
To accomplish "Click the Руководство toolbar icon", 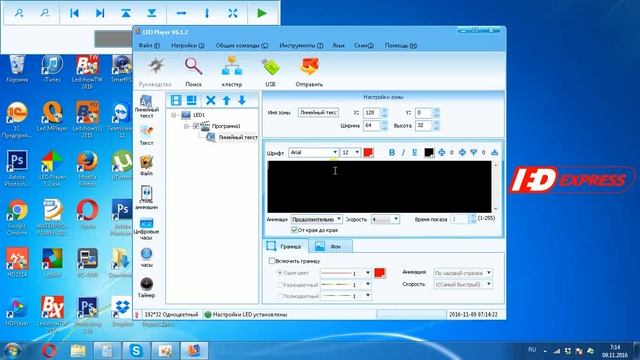I will click(x=155, y=66).
